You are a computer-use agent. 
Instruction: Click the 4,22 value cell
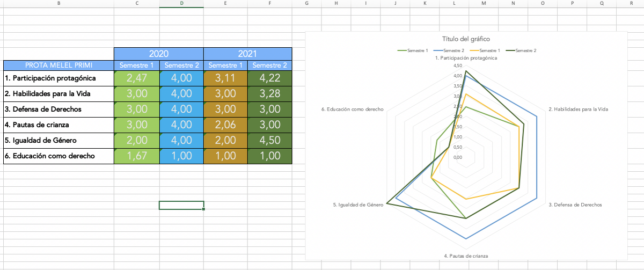[x=270, y=78]
